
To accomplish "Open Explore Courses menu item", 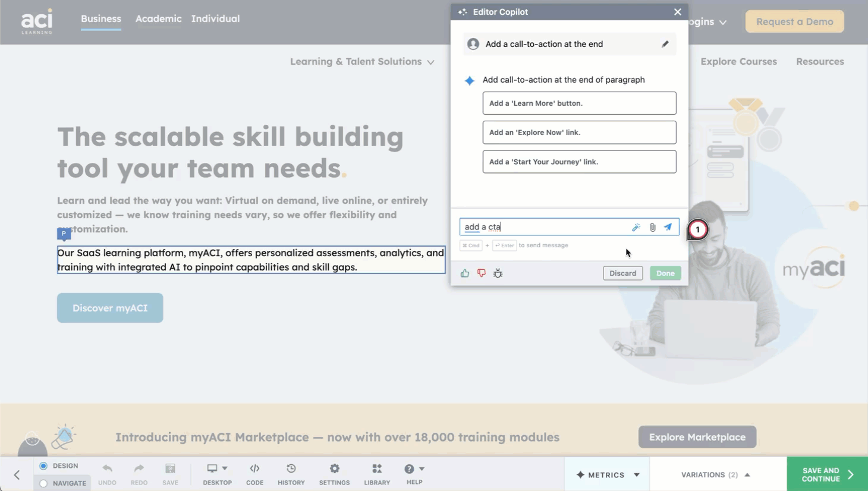I will click(738, 61).
